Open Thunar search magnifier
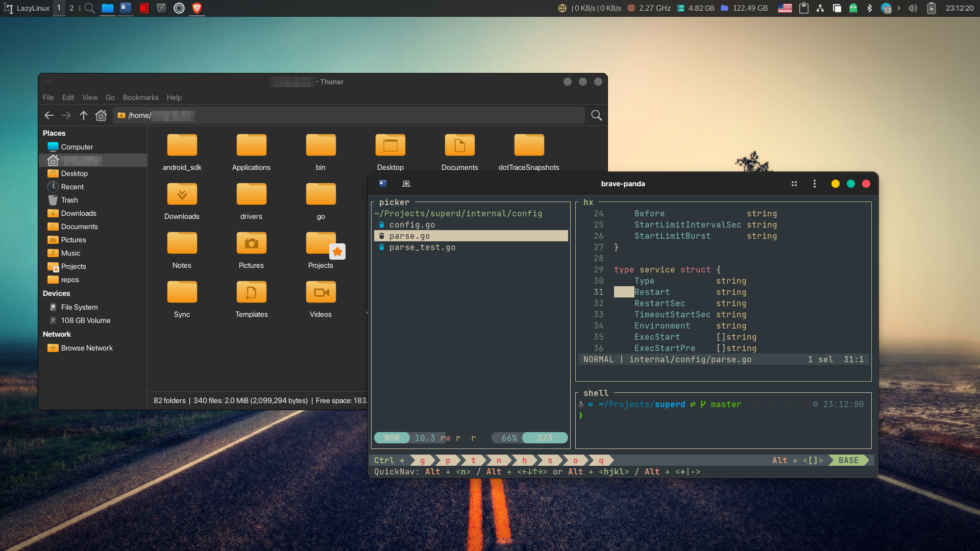This screenshot has height=551, width=980. point(596,115)
